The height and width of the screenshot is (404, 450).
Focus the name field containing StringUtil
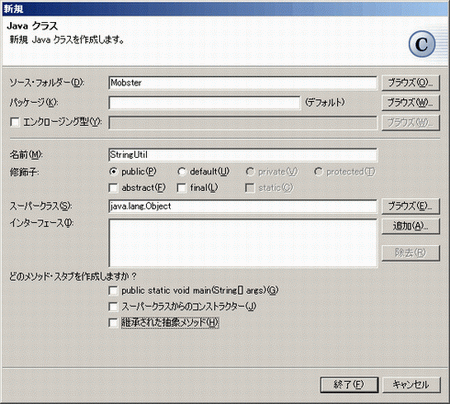(243, 155)
